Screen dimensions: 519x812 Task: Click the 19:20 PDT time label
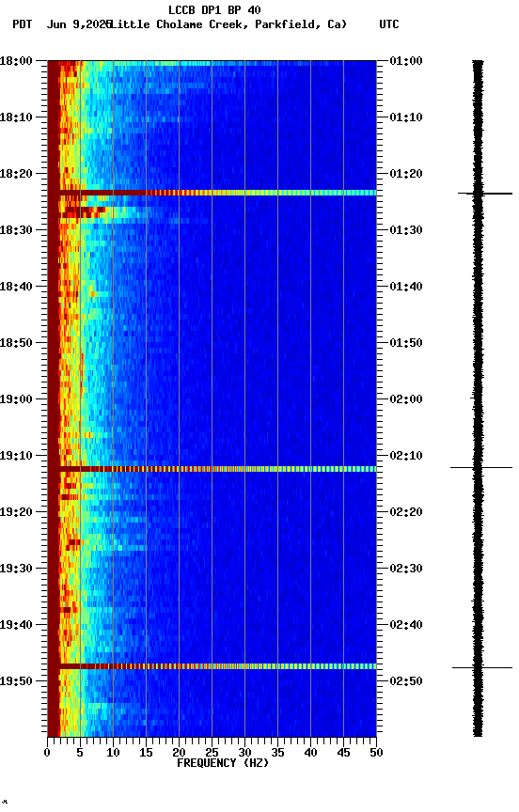tap(16, 512)
